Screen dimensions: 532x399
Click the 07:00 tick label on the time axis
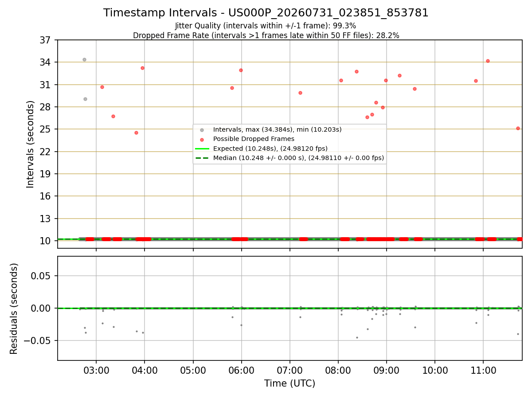[x=289, y=370]
